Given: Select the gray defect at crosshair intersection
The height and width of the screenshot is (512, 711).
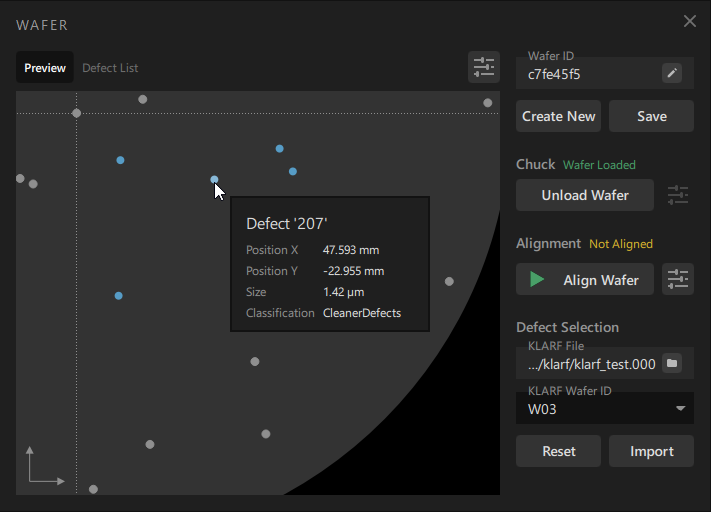Looking at the screenshot, I should (x=77, y=113).
